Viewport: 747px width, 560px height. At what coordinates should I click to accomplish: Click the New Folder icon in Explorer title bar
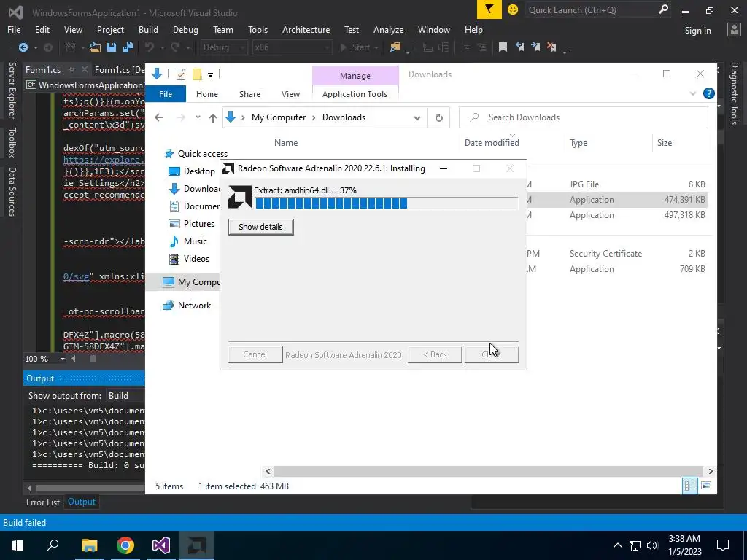pos(197,74)
